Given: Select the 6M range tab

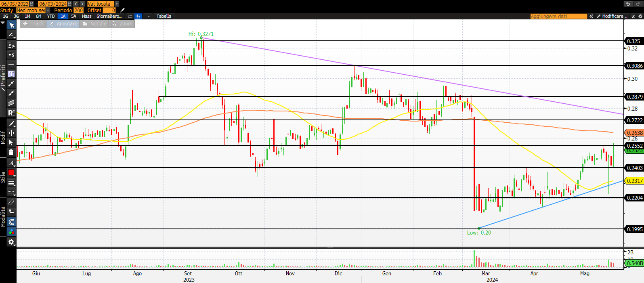Looking at the screenshot, I should (39, 16).
